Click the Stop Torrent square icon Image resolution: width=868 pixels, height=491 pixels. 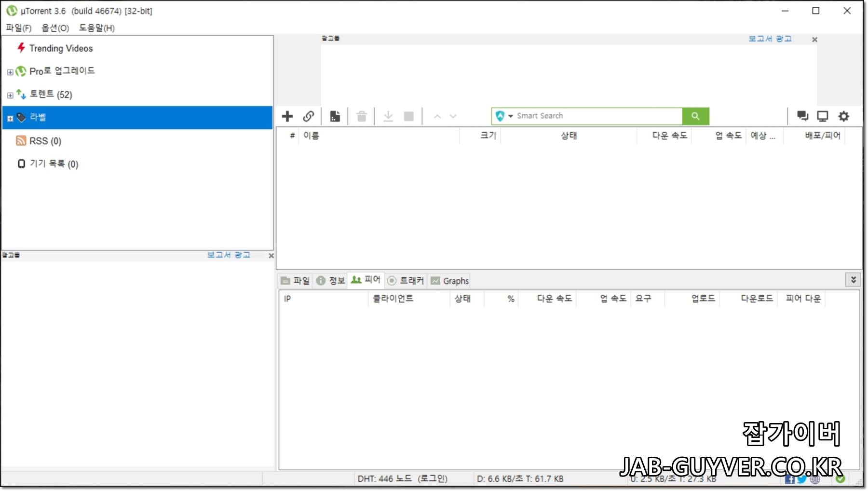409,116
